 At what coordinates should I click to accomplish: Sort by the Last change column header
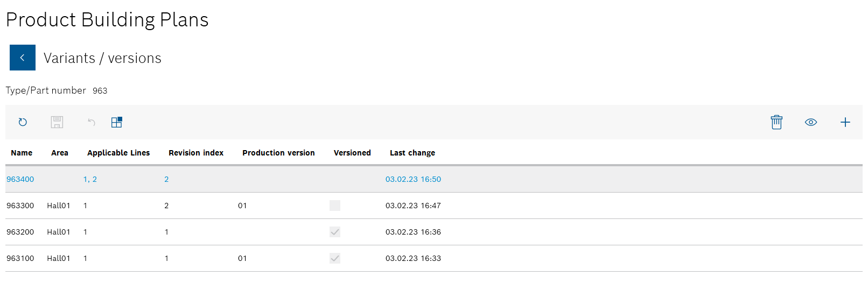[x=412, y=153]
